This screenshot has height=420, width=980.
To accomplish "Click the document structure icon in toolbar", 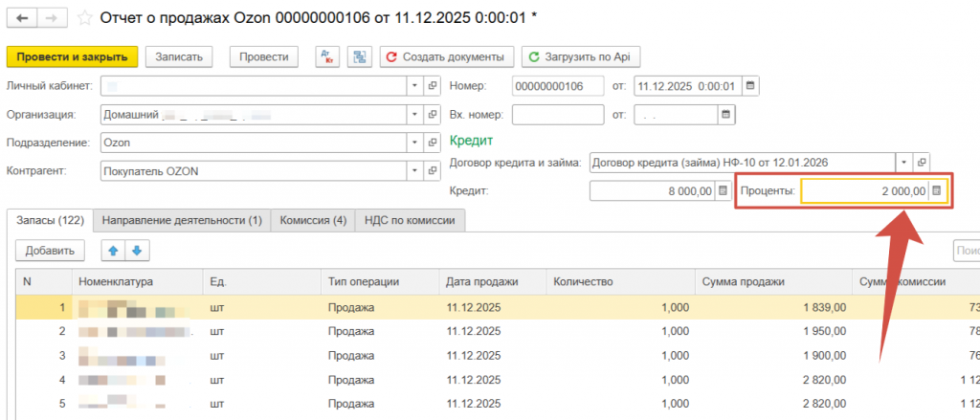I will 360,57.
